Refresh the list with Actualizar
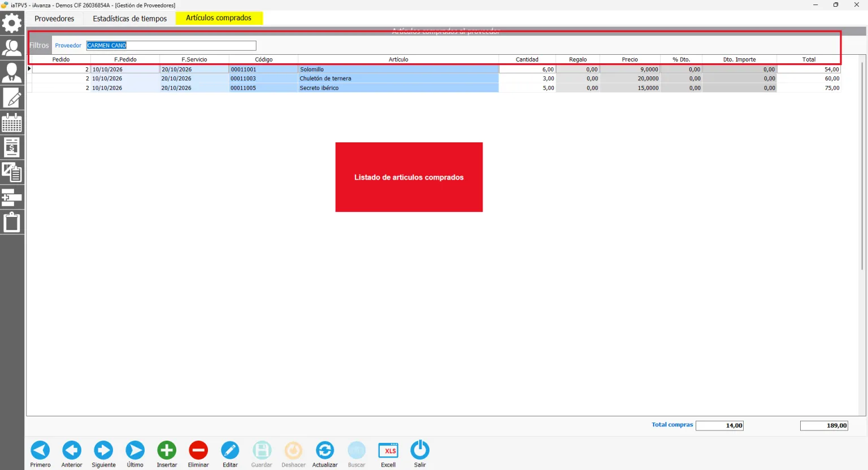The image size is (868, 470). (x=325, y=454)
